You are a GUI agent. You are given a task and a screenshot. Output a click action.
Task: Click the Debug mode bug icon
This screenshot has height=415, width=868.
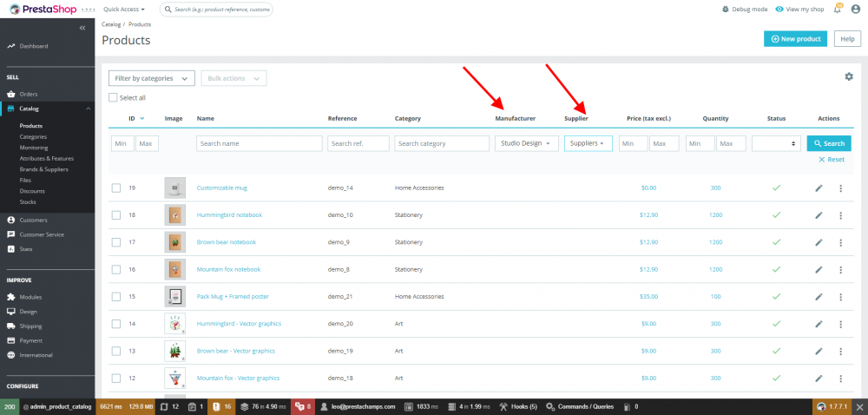point(726,10)
